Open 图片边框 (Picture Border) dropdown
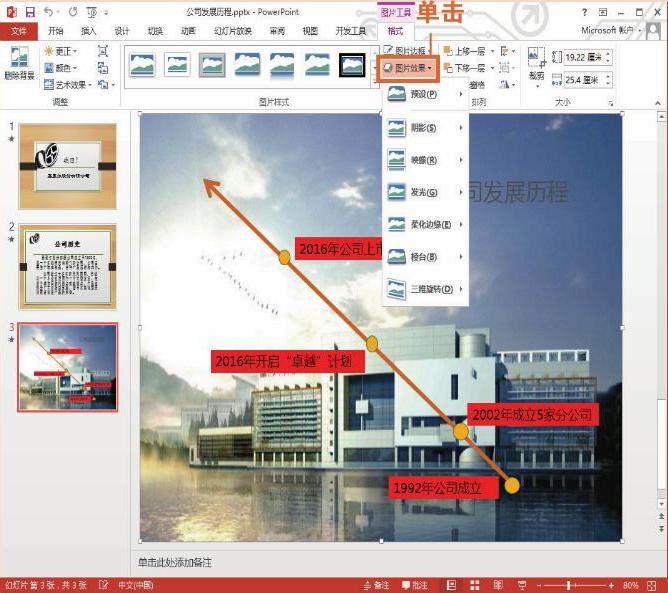The width and height of the screenshot is (668, 593). [x=405, y=51]
